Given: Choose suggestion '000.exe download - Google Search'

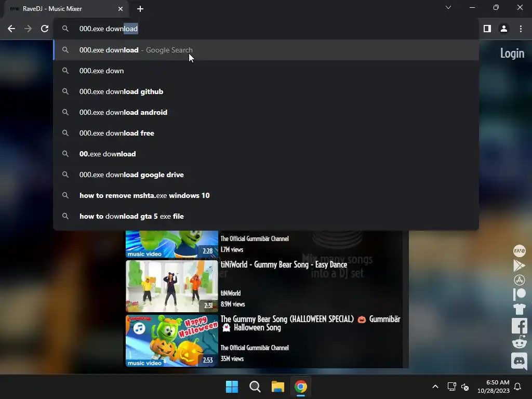Looking at the screenshot, I should [267, 50].
